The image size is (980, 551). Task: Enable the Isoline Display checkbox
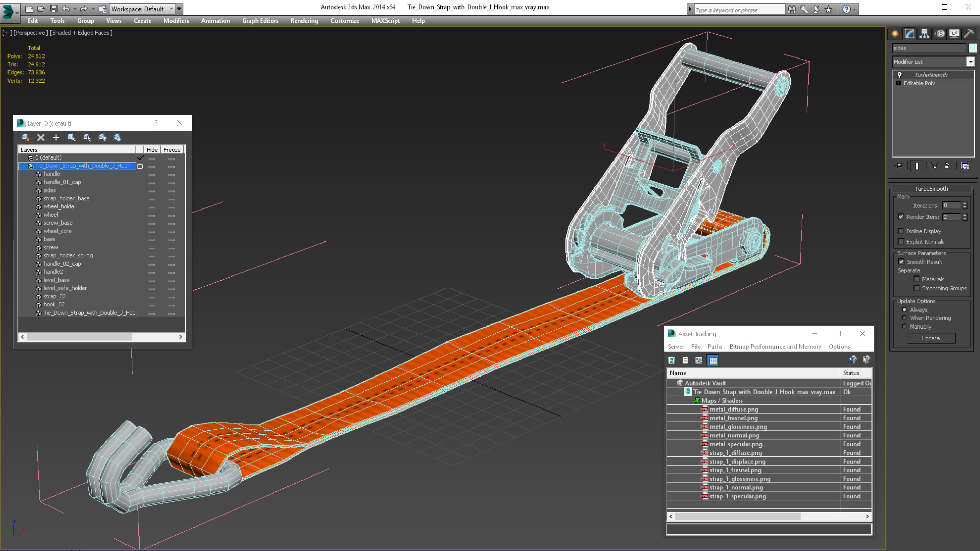click(x=900, y=231)
